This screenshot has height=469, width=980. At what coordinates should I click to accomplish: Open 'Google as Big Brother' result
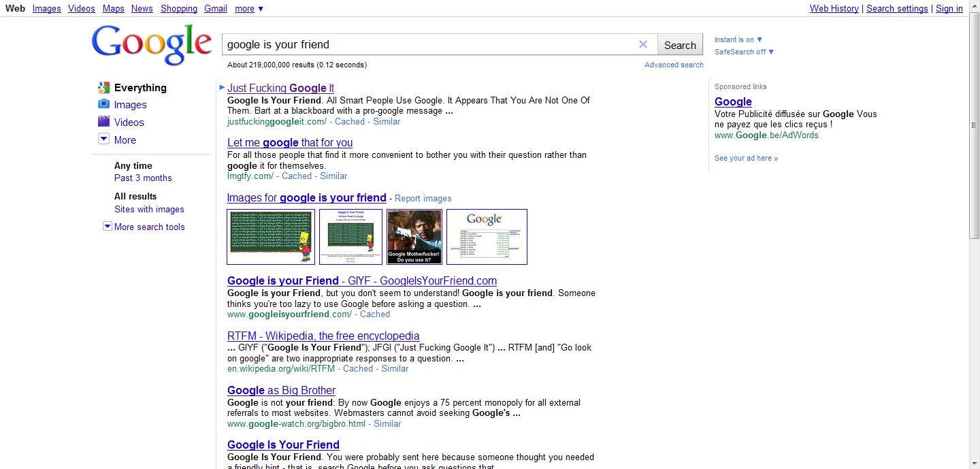[x=281, y=390]
